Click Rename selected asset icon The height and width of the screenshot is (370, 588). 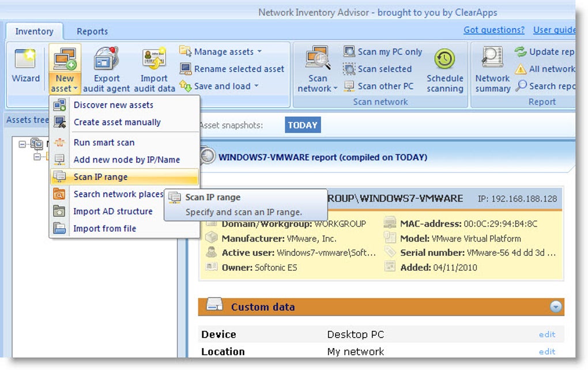[x=185, y=69]
